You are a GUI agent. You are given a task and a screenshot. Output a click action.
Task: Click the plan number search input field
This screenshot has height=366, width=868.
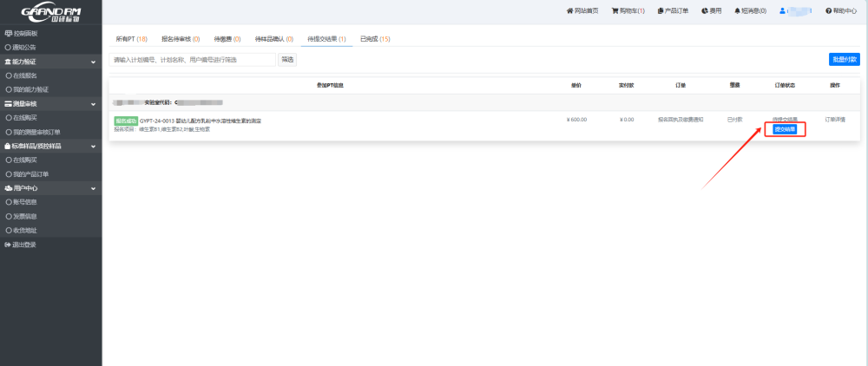(192, 60)
